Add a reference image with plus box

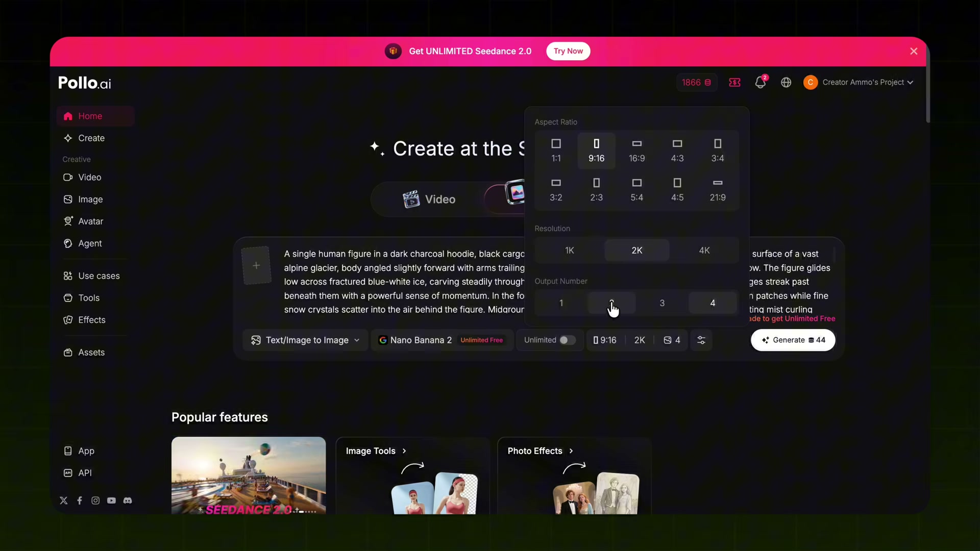click(256, 265)
